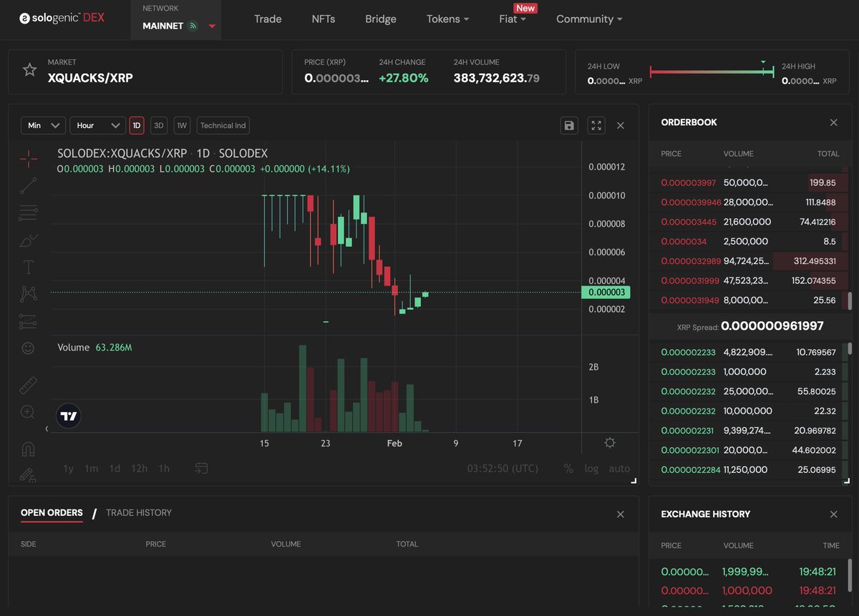The image size is (859, 616).
Task: Open the forecasting and measurement tools
Action: point(29,322)
